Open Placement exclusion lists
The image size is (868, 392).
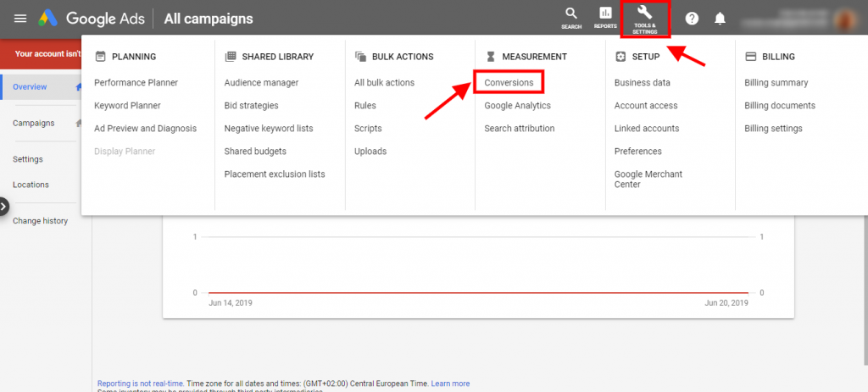(x=275, y=174)
